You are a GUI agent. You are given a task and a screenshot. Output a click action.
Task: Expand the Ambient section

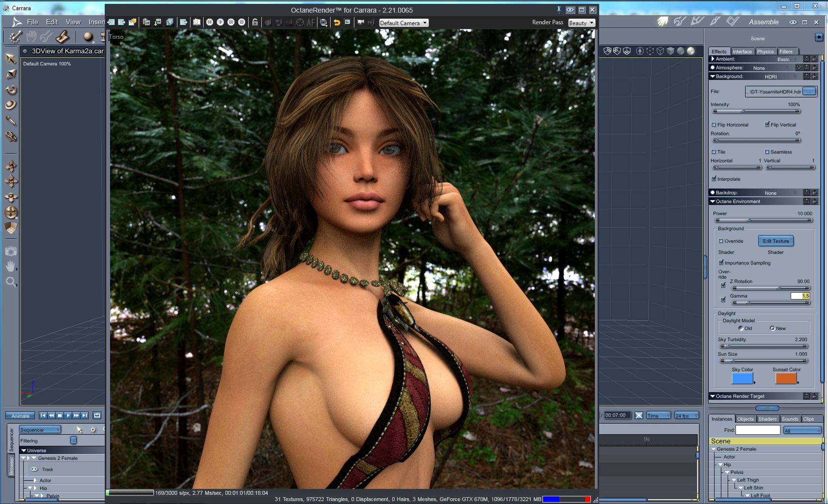(713, 59)
